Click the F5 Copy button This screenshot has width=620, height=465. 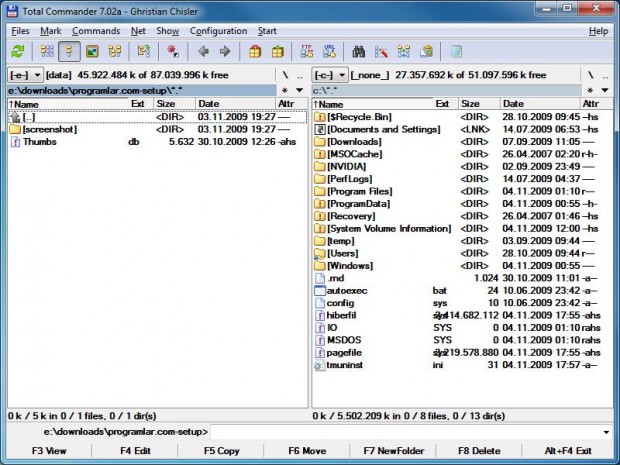coord(221,451)
